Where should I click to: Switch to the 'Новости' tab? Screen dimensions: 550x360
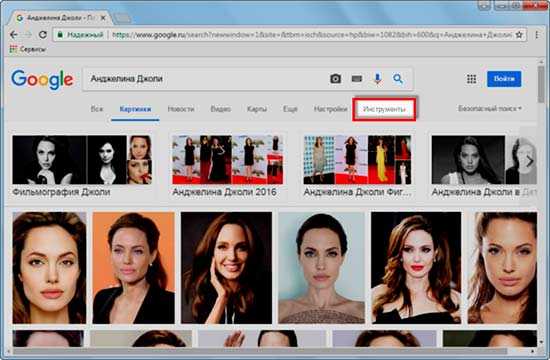181,109
